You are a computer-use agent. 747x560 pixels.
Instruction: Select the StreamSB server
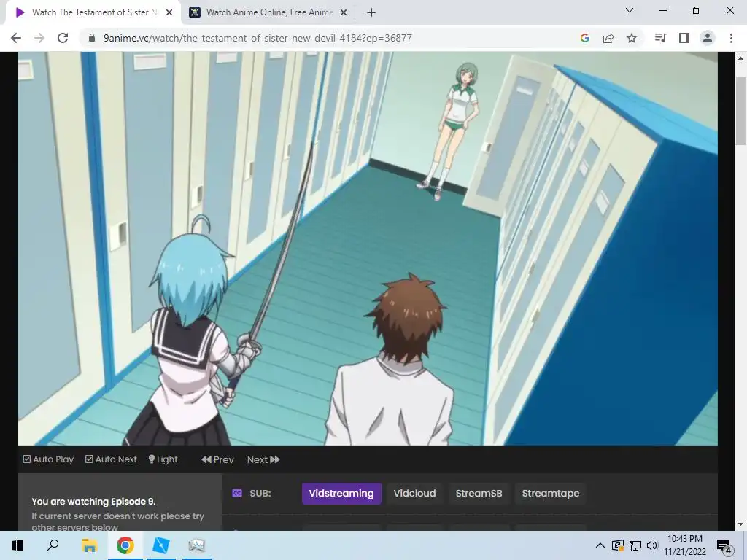[x=479, y=494]
